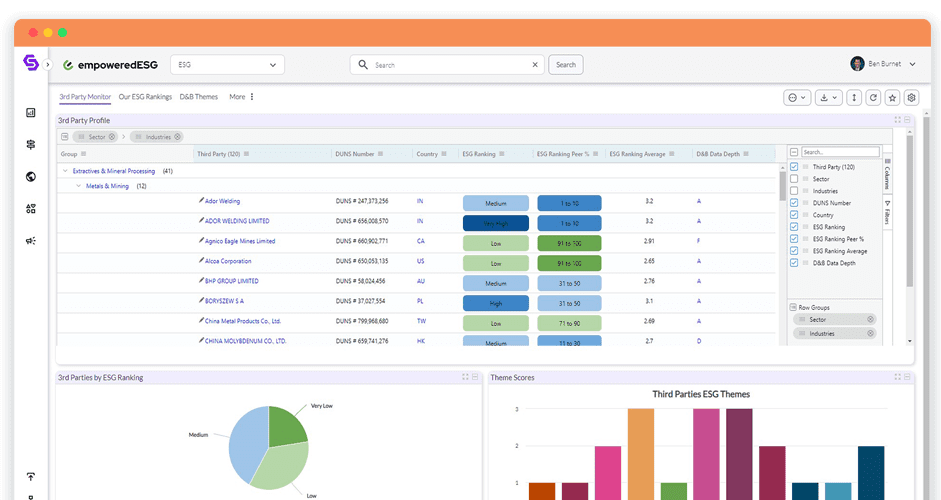Click the purple S app logo

pyautogui.click(x=31, y=62)
